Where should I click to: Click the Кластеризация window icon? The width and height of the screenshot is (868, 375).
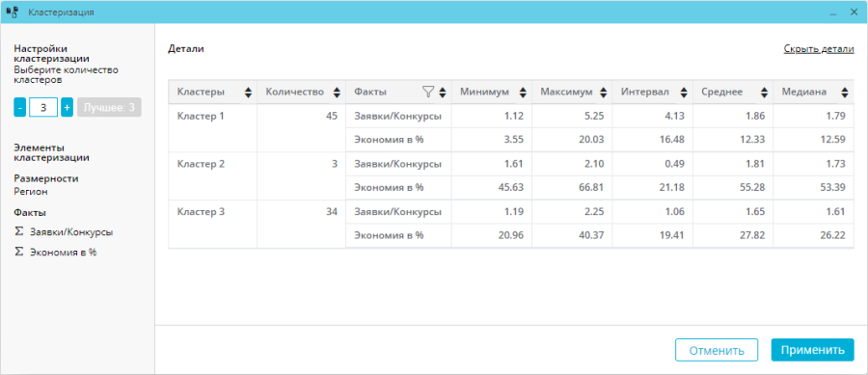coord(13,12)
